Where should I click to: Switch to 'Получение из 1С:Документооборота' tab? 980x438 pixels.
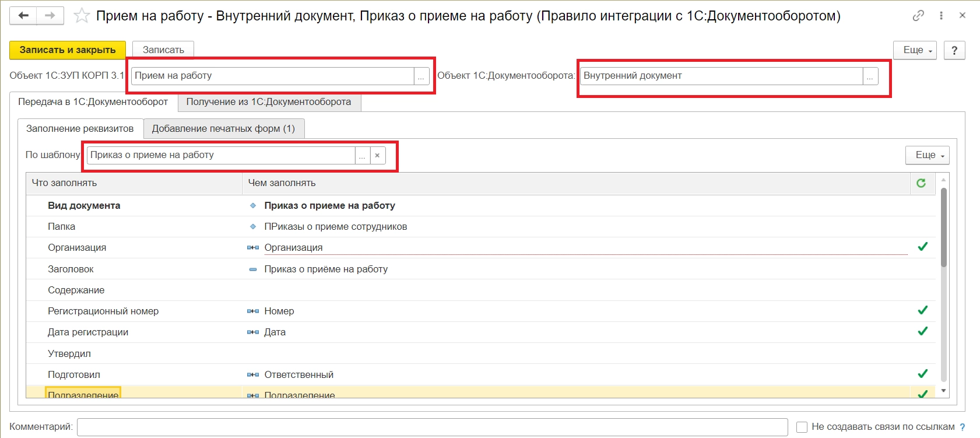[x=269, y=102]
